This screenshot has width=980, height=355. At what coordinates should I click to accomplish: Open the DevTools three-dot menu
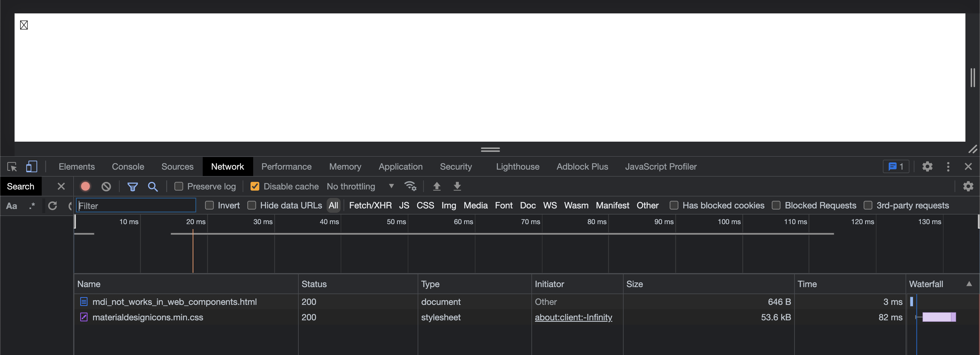pyautogui.click(x=948, y=166)
